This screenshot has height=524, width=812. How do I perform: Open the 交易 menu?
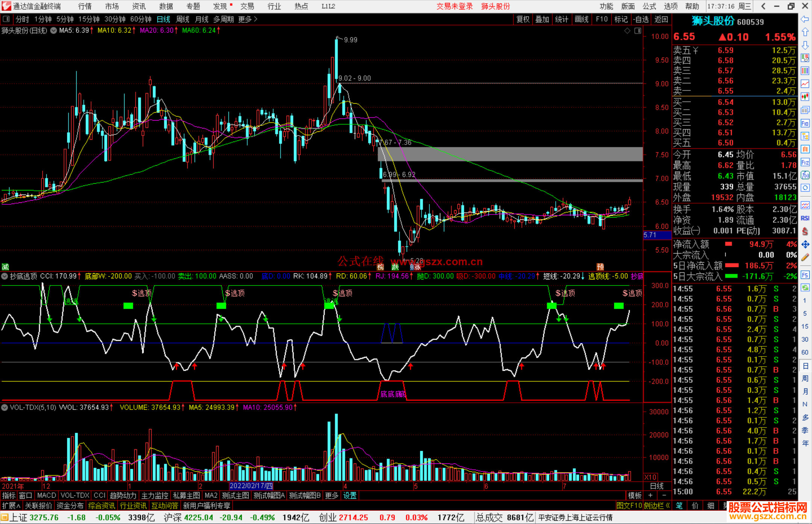(247, 6)
